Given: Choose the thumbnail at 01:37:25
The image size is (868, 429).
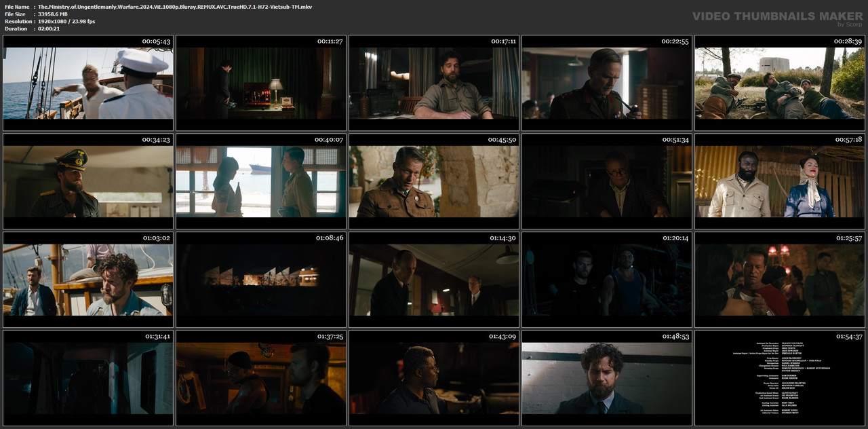Looking at the screenshot, I should point(261,378).
